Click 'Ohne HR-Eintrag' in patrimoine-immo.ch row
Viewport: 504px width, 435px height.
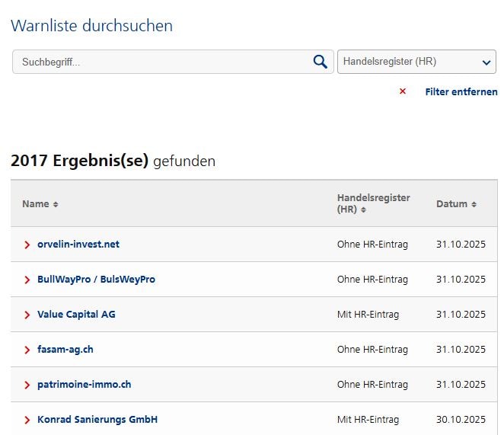click(x=372, y=385)
